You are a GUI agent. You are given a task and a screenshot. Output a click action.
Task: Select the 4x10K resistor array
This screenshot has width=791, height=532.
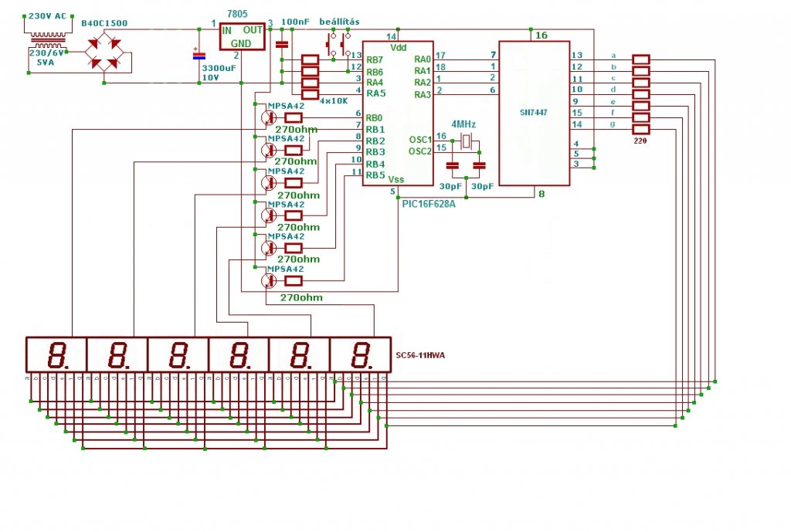[x=310, y=76]
